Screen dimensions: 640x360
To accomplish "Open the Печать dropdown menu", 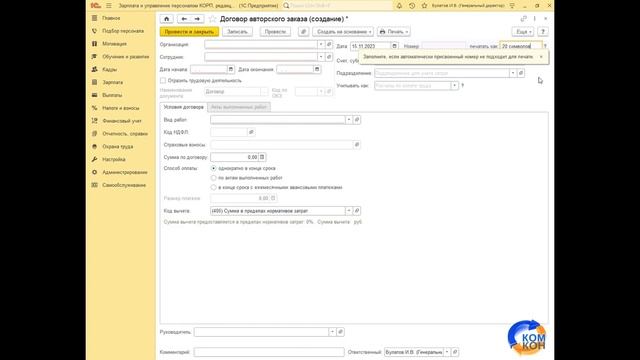I will [394, 31].
